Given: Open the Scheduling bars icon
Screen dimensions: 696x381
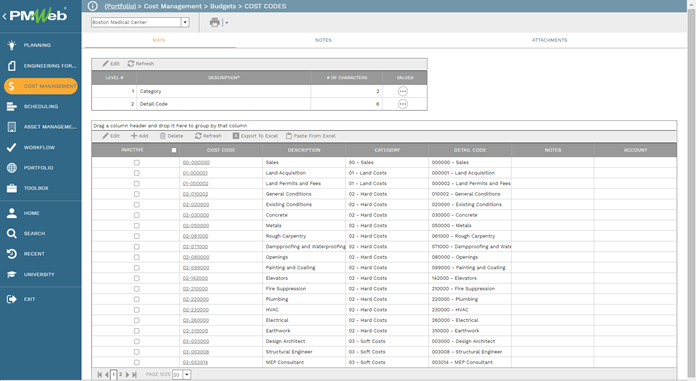Looking at the screenshot, I should point(12,107).
